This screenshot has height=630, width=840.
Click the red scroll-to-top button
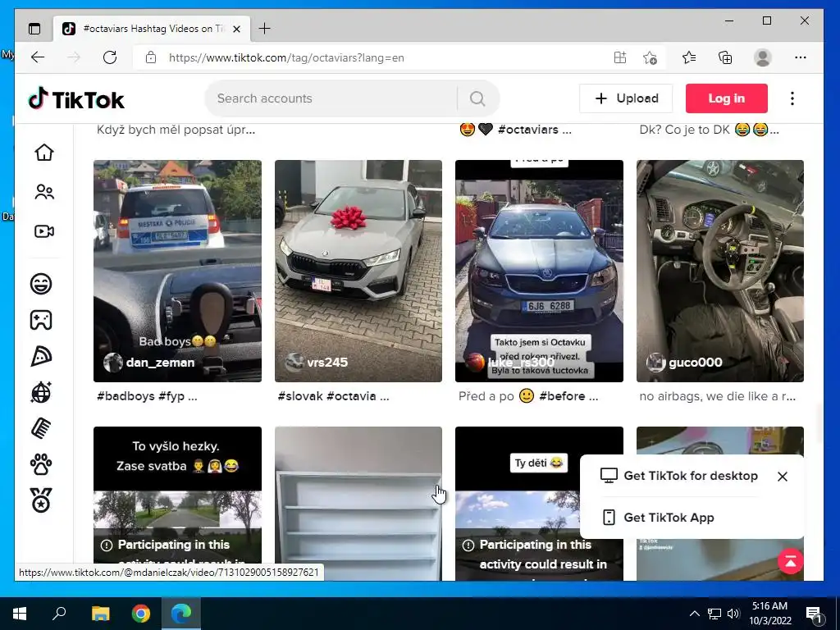[791, 561]
